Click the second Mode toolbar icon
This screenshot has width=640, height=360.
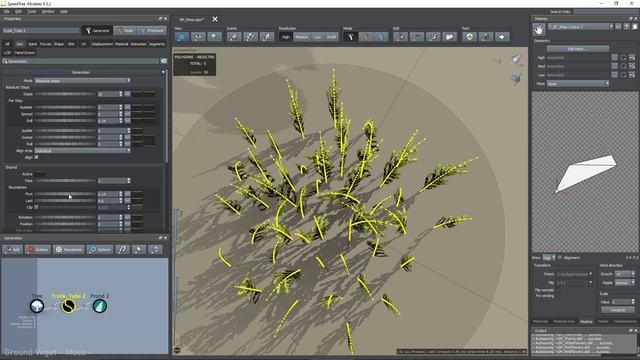pyautogui.click(x=365, y=37)
